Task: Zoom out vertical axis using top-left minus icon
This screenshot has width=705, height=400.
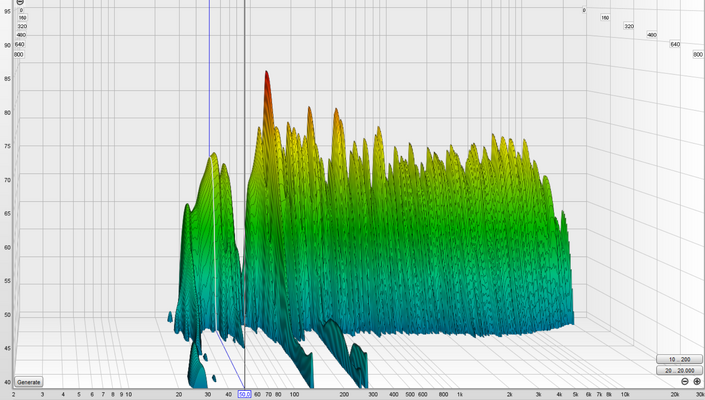Action: click(x=20, y=2)
